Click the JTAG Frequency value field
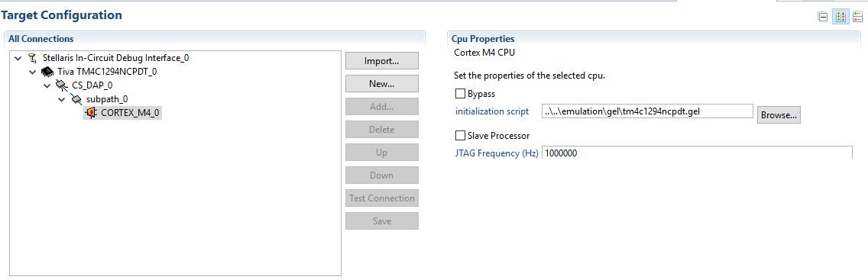The width and height of the screenshot is (868, 280). click(x=697, y=153)
